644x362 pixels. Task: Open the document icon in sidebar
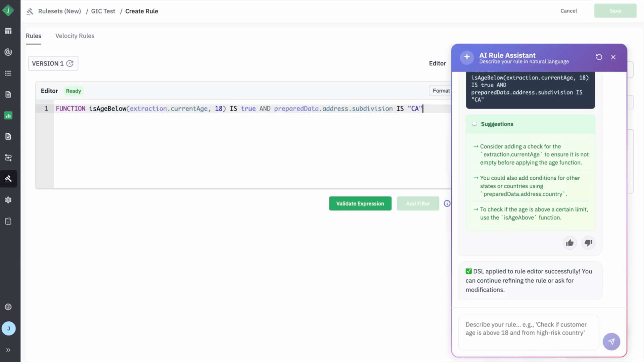coord(8,95)
